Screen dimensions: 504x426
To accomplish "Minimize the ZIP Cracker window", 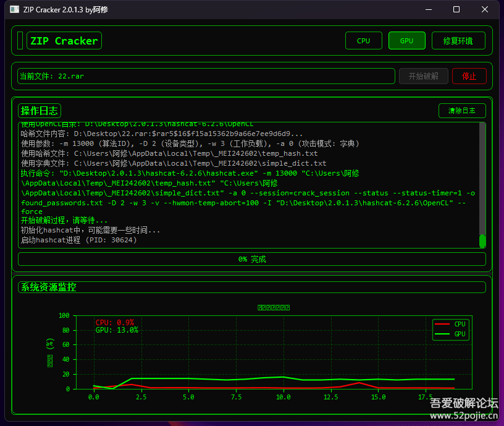I will tap(428, 9).
